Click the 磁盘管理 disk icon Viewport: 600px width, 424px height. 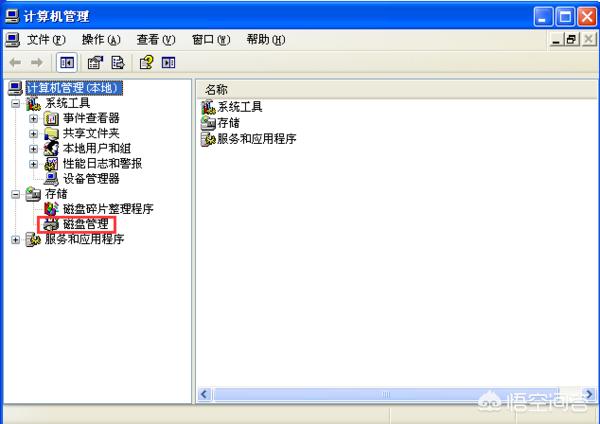pyautogui.click(x=51, y=225)
